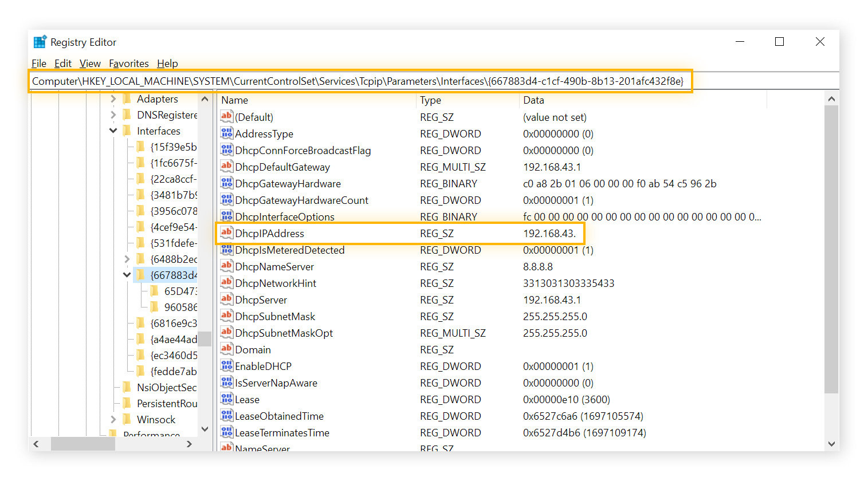Click the DhcpSubnetMask string icon
Viewport: 868px width, 481px height.
click(227, 316)
